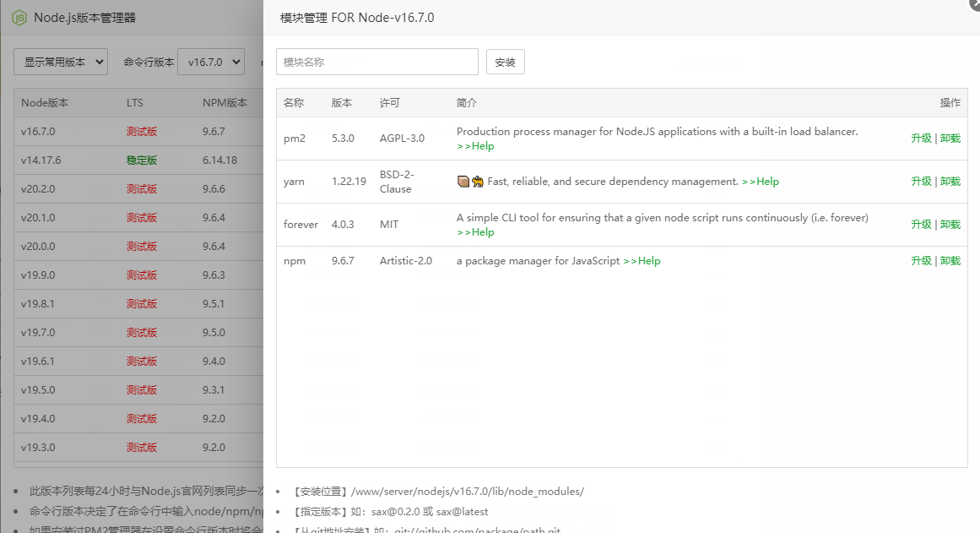Expand the v16.7.0 command line version dropdown
The image size is (980, 533).
(x=211, y=62)
